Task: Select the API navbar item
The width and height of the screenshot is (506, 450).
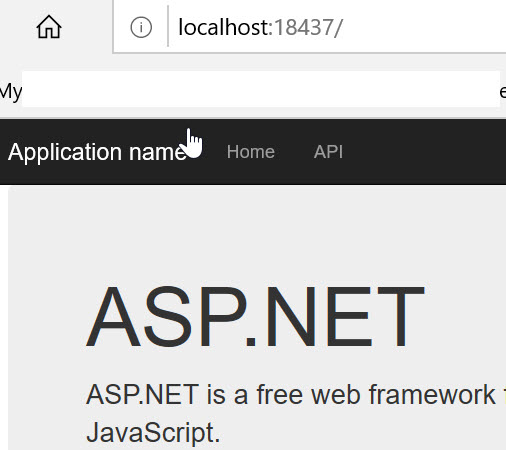Action: coord(328,152)
